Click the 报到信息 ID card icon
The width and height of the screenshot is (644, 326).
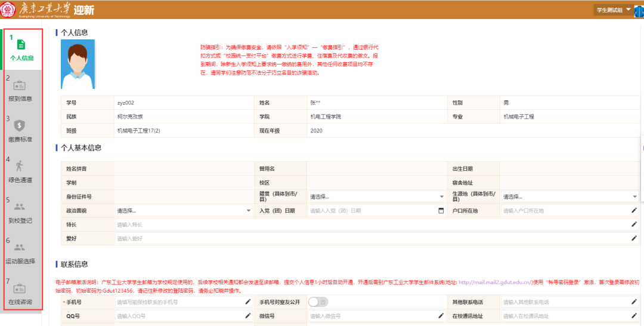[19, 85]
